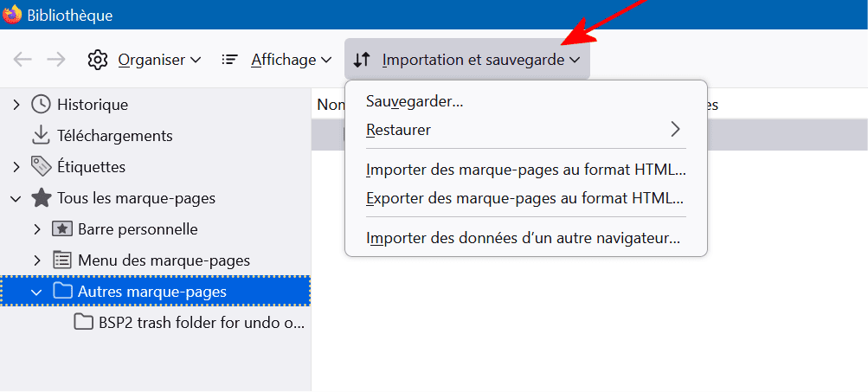
Task: Expand the Historique tree node
Action: click(16, 105)
